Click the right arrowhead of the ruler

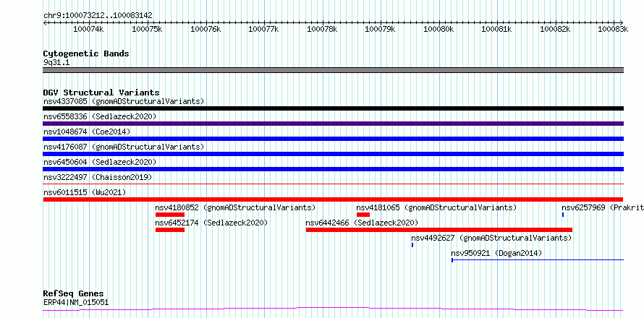point(622,22)
